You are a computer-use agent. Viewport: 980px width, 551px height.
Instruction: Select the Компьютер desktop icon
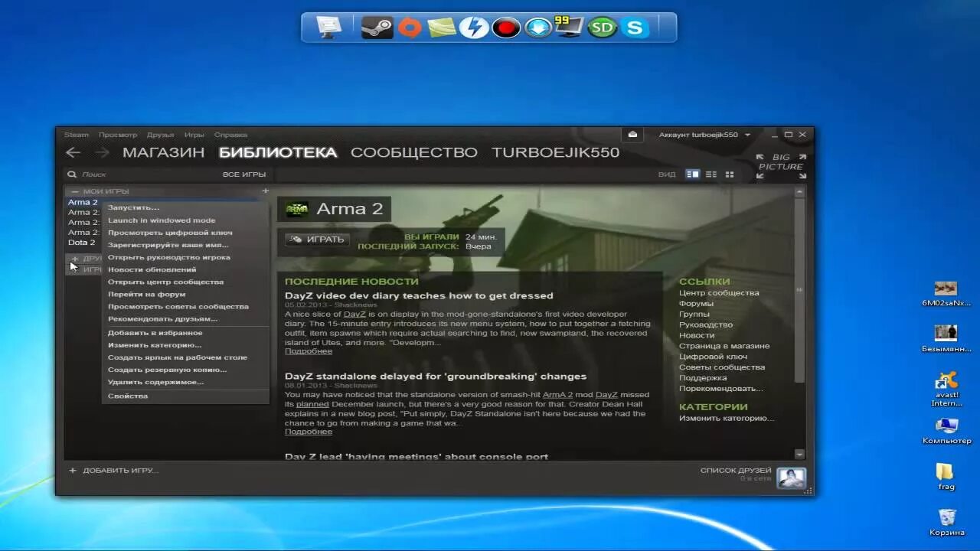946,431
